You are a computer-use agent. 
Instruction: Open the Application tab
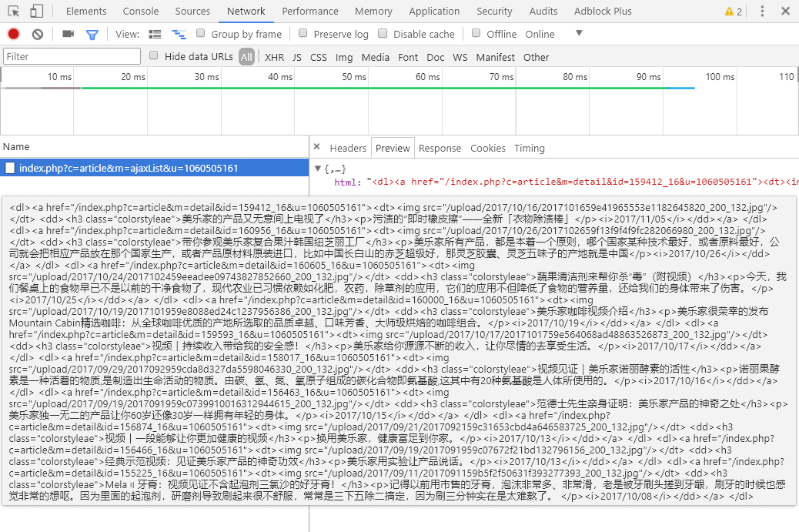coord(434,12)
